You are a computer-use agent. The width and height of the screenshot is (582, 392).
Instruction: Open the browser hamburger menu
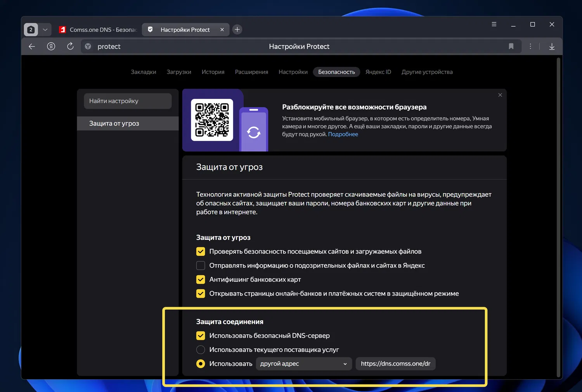[494, 24]
